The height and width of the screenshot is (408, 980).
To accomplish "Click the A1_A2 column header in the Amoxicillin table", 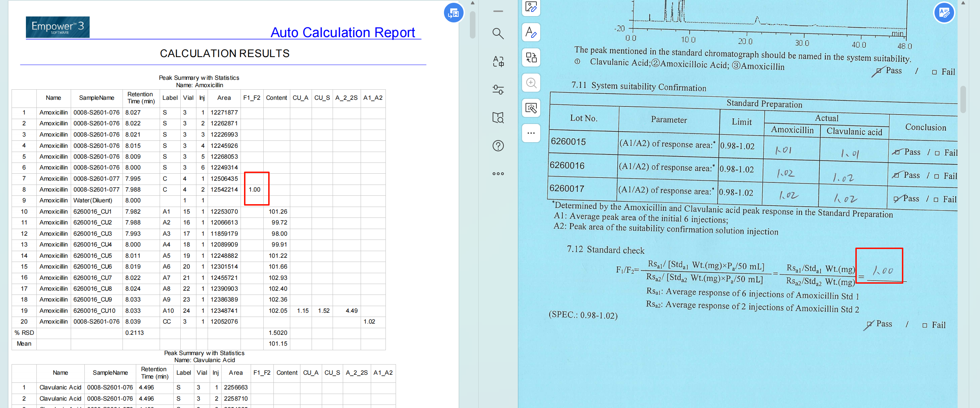I will point(373,98).
